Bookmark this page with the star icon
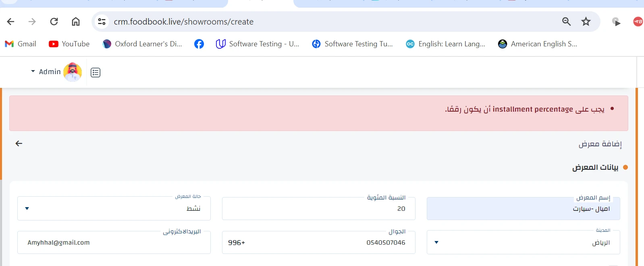This screenshot has height=266, width=644. pos(586,22)
